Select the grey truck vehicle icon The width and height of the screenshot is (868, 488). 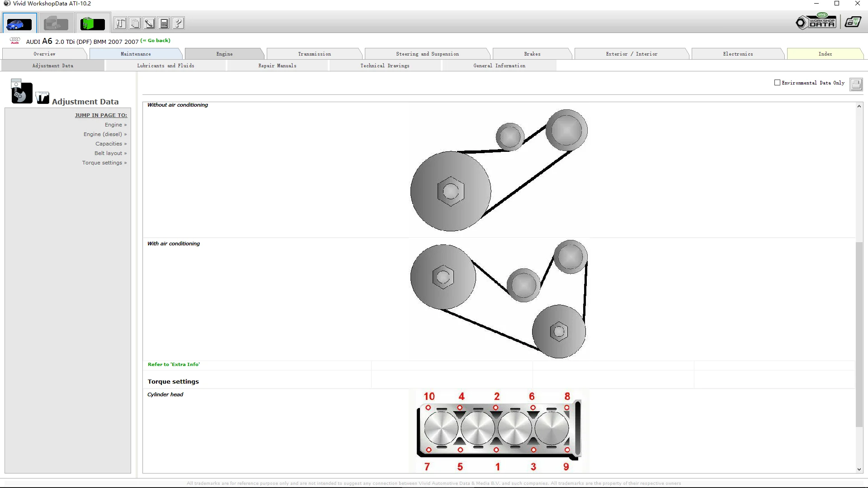coord(56,23)
